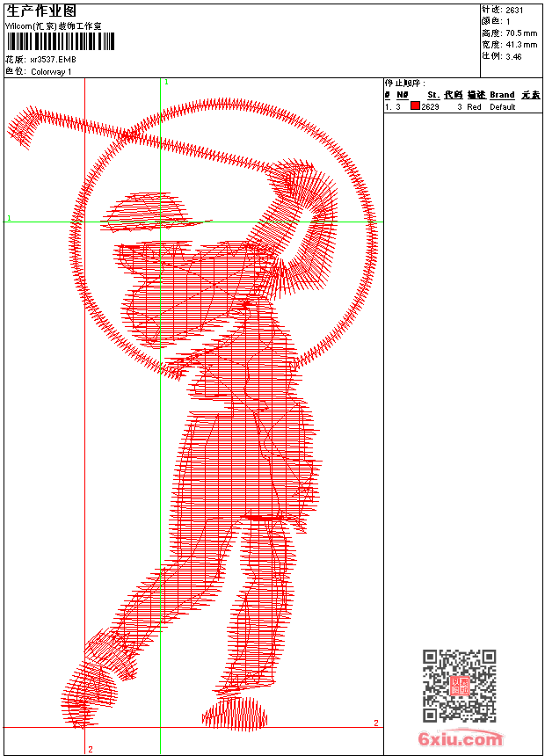The width and height of the screenshot is (545, 756).
Task: Click the scale value 3.46
Action: 513,56
